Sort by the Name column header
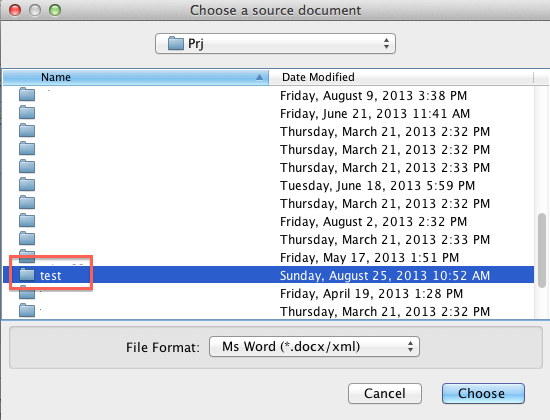Viewport: 550px width, 420px height. click(136, 77)
